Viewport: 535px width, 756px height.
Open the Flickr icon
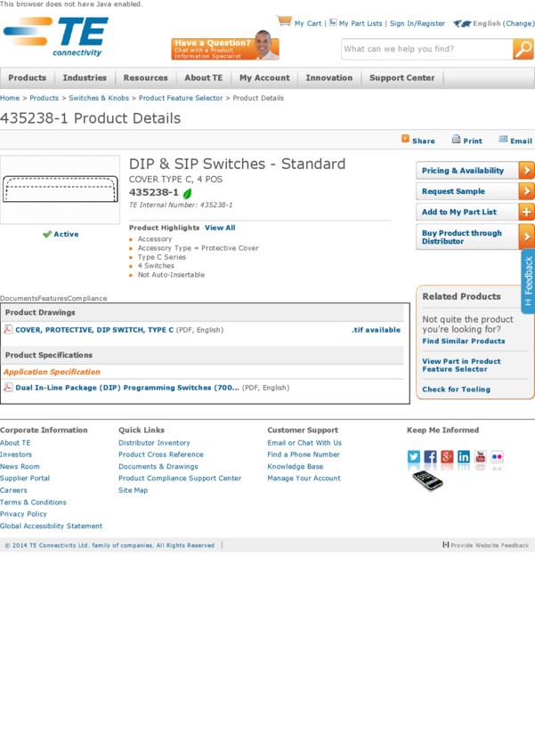pyautogui.click(x=497, y=457)
